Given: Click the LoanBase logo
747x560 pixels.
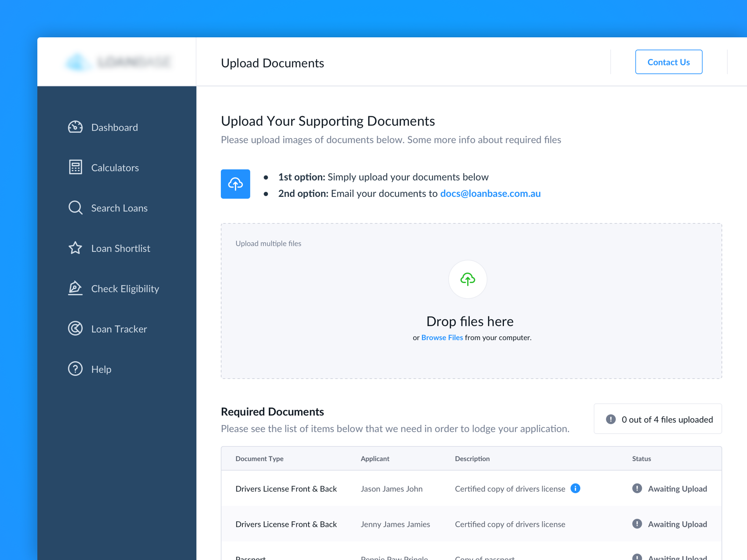Looking at the screenshot, I should click(117, 62).
